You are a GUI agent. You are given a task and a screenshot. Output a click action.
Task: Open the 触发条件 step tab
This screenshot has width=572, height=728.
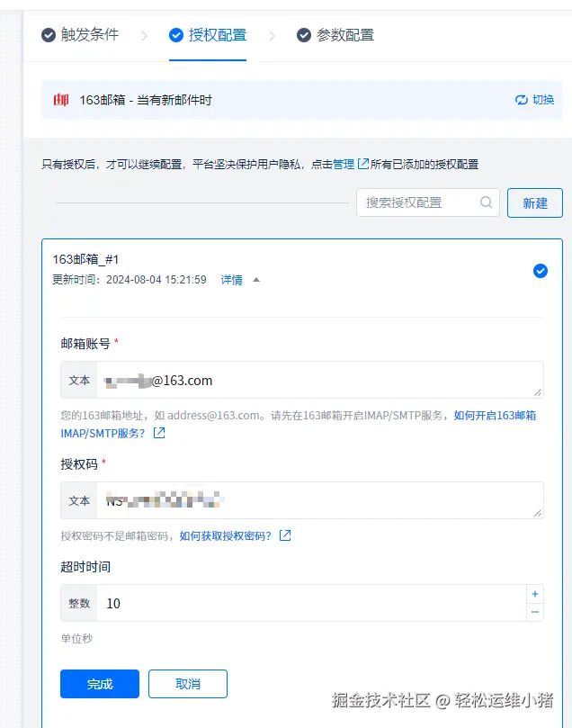[80, 35]
